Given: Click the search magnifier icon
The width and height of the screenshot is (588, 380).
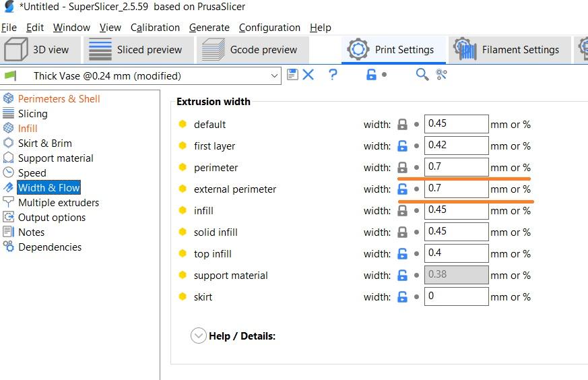Looking at the screenshot, I should point(422,75).
